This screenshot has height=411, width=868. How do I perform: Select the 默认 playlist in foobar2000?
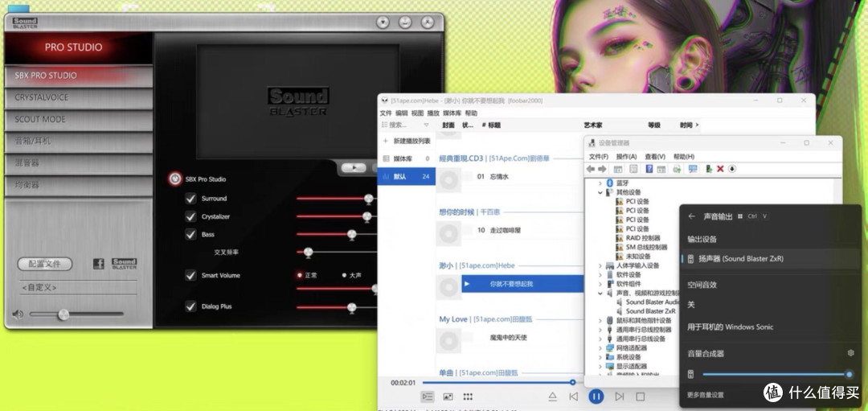(407, 176)
